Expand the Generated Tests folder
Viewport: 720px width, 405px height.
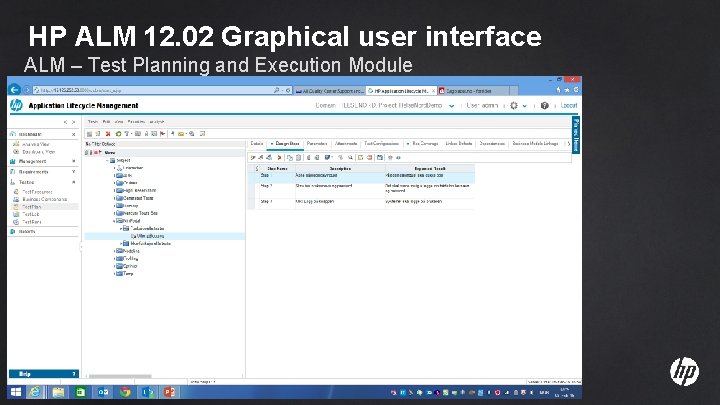point(114,198)
